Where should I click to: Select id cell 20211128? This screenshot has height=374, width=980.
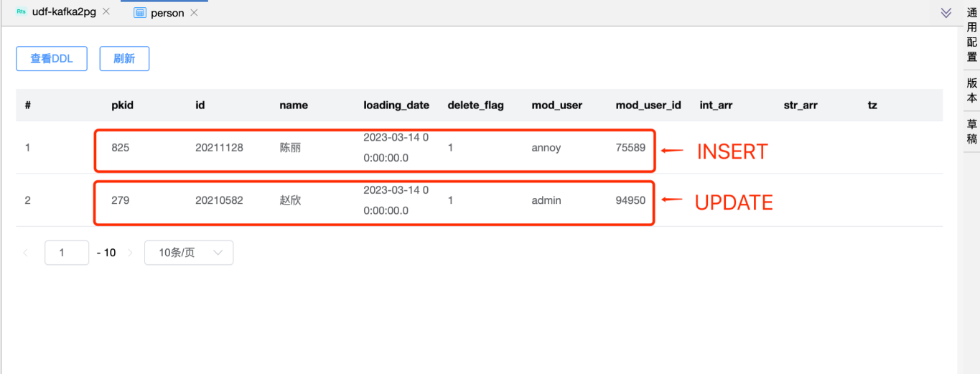[219, 148]
